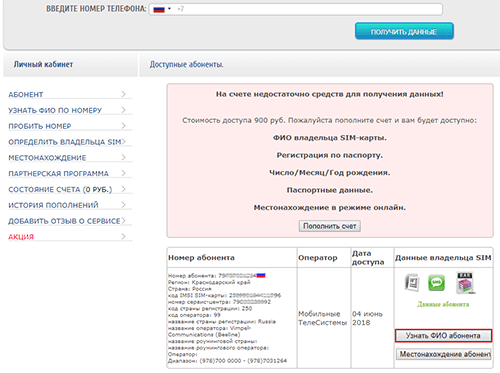Click the Регион: Краснодарский край line
Image resolution: width=500 pixels, height=373 pixels.
(209, 282)
